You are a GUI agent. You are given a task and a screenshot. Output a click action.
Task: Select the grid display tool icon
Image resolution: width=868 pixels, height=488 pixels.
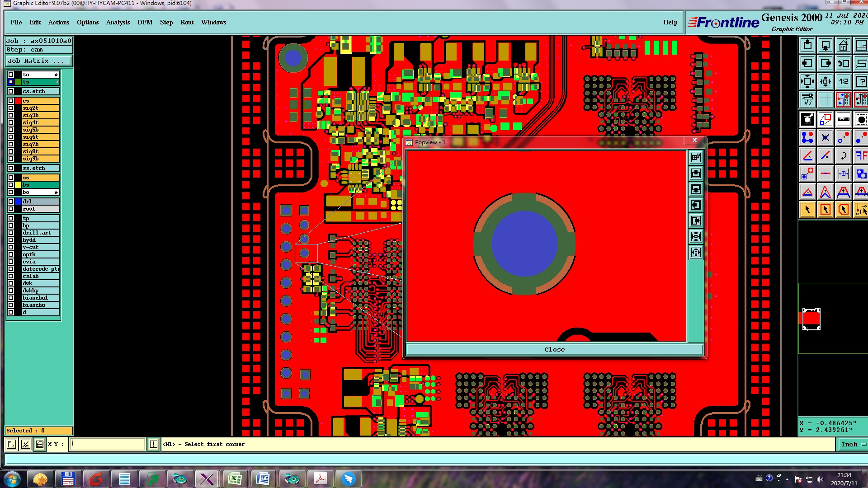tap(825, 99)
